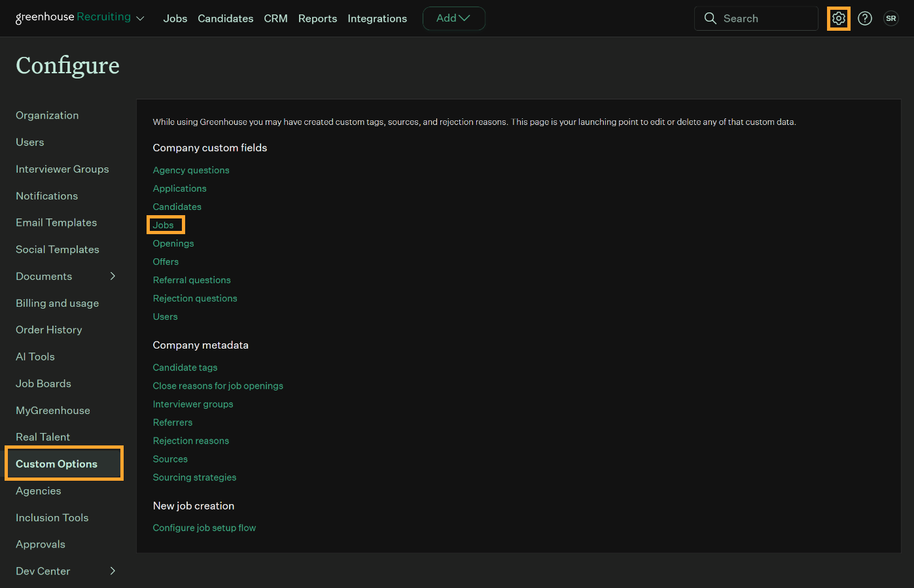
Task: Go to Jobs in top navigation
Action: click(175, 18)
